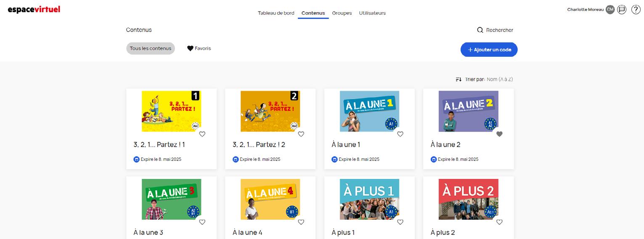Screen dimensions: 644x239
Task: Click 3, 2, 1... Partez ! 1 cover image
Action: [x=171, y=111]
